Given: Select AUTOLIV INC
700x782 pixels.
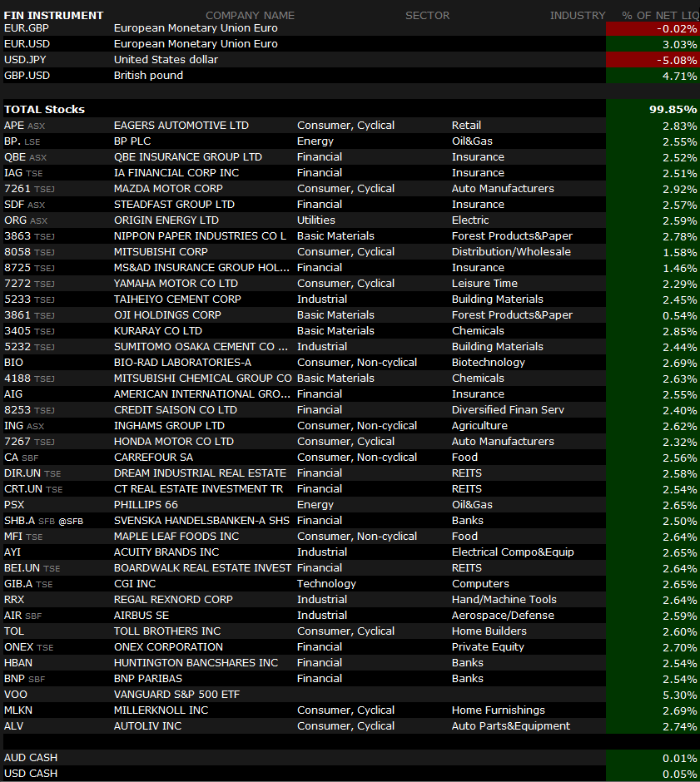Looking at the screenshot, I should [147, 726].
